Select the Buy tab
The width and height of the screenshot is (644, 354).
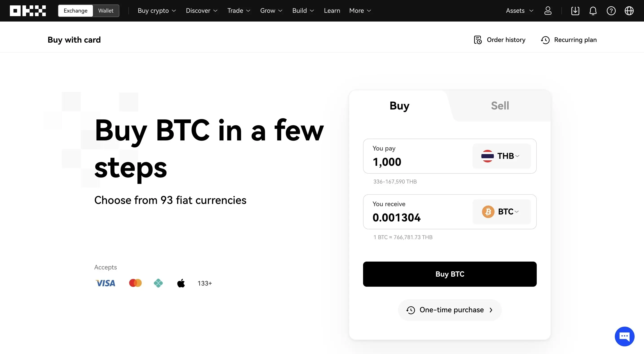click(399, 106)
